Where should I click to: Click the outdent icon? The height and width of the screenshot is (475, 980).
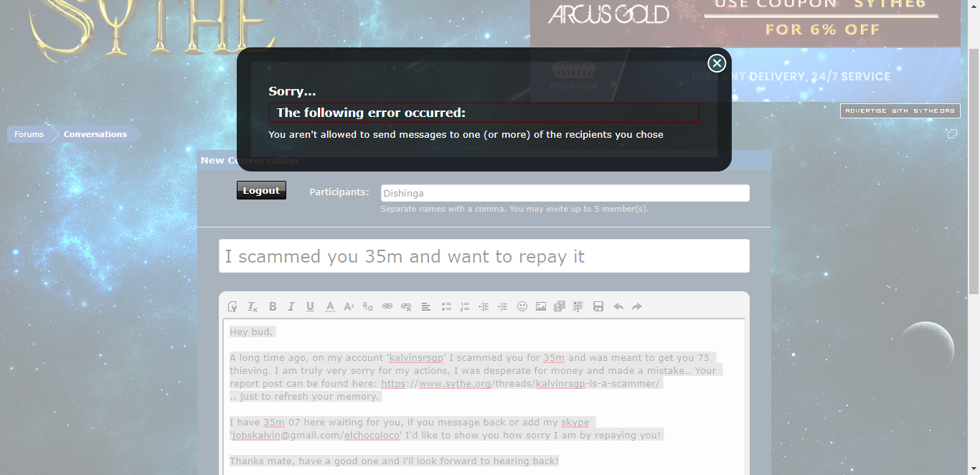point(484,306)
